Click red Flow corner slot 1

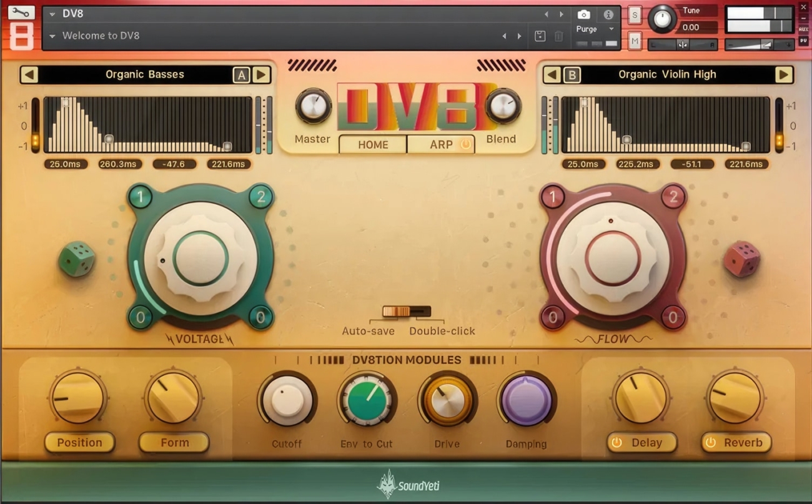click(x=552, y=197)
